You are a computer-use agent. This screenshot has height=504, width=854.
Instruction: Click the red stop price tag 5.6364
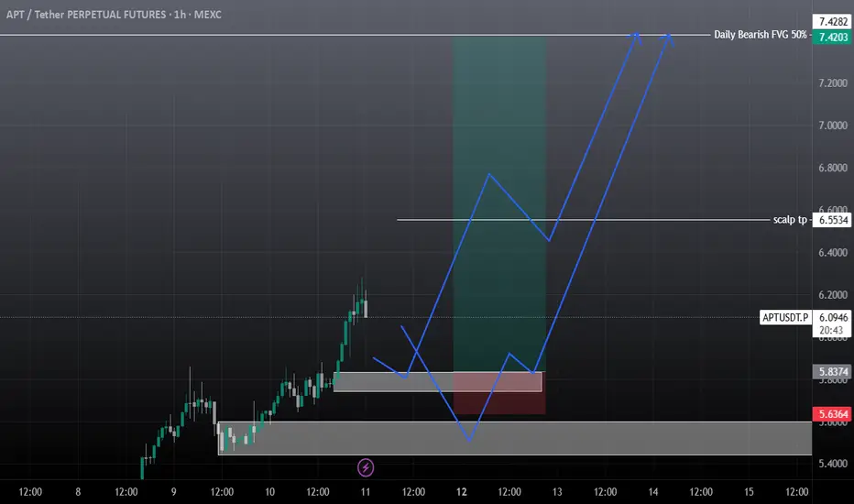tap(833, 414)
